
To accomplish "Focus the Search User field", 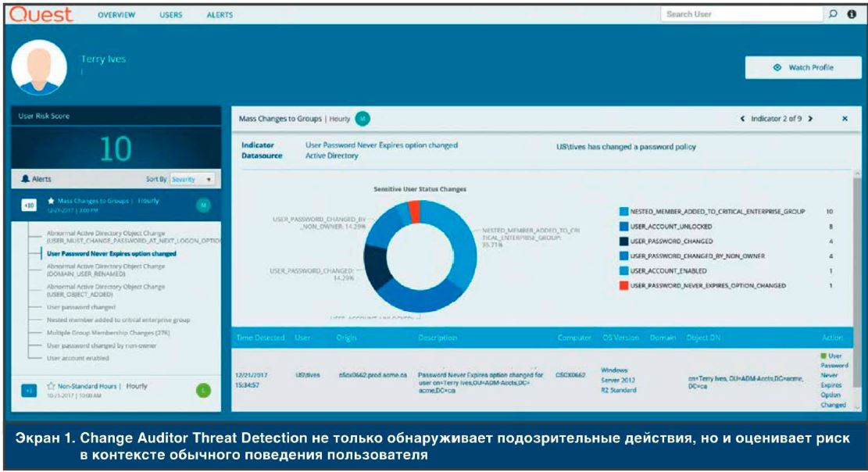I will 741,14.
